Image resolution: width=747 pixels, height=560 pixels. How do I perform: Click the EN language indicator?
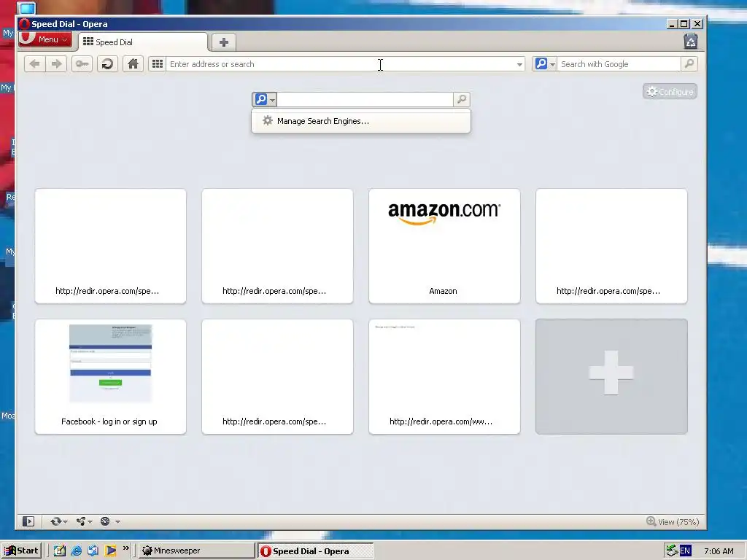685,551
